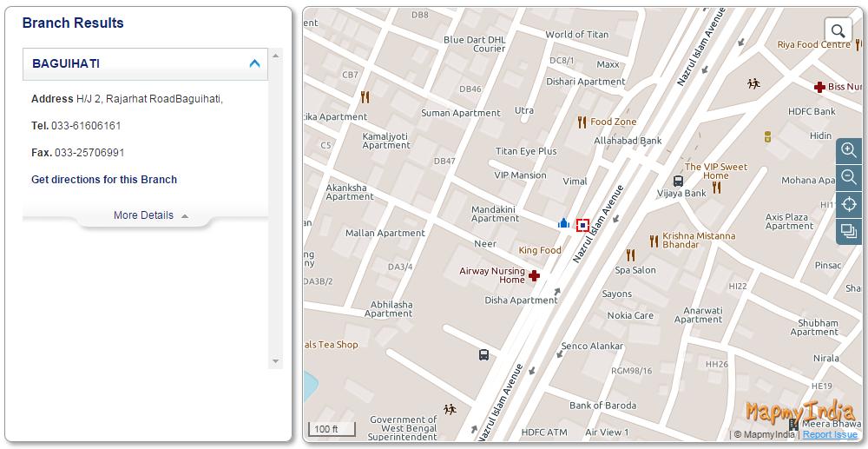Click the BAGUIHATI branch header
The height and width of the screenshot is (449, 868).
66,63
